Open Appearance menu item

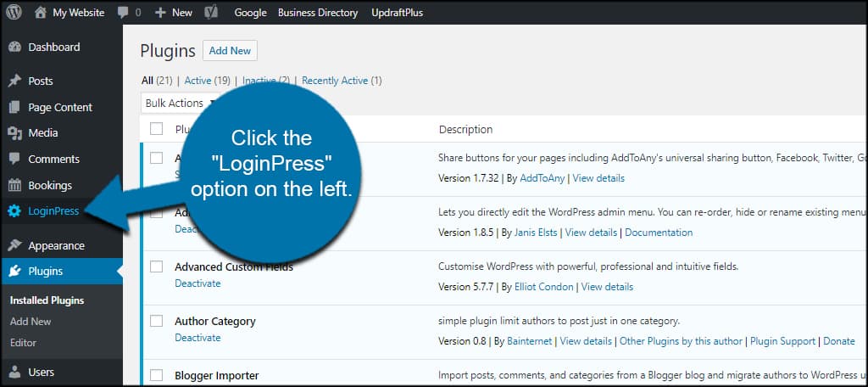[57, 245]
